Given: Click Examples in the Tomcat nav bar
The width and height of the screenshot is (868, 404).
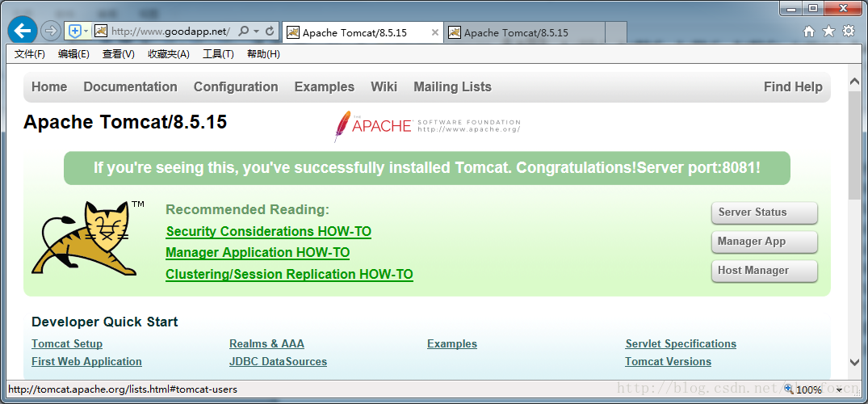Looking at the screenshot, I should point(325,87).
